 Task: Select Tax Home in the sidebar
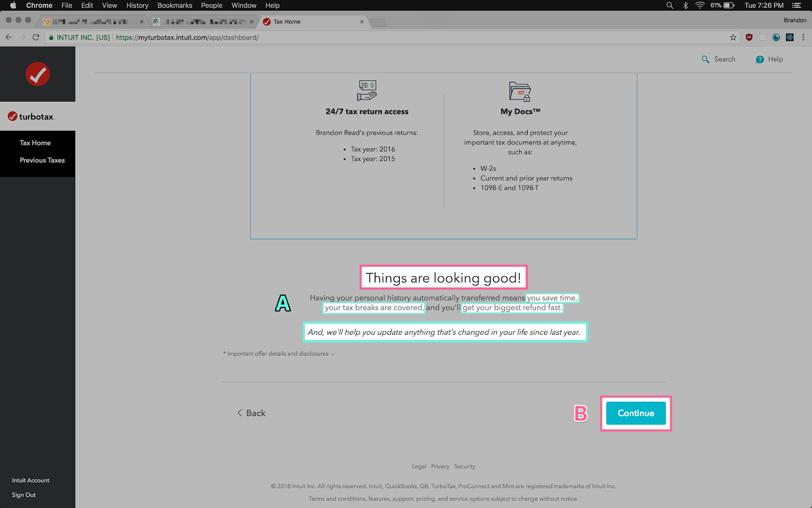point(35,143)
